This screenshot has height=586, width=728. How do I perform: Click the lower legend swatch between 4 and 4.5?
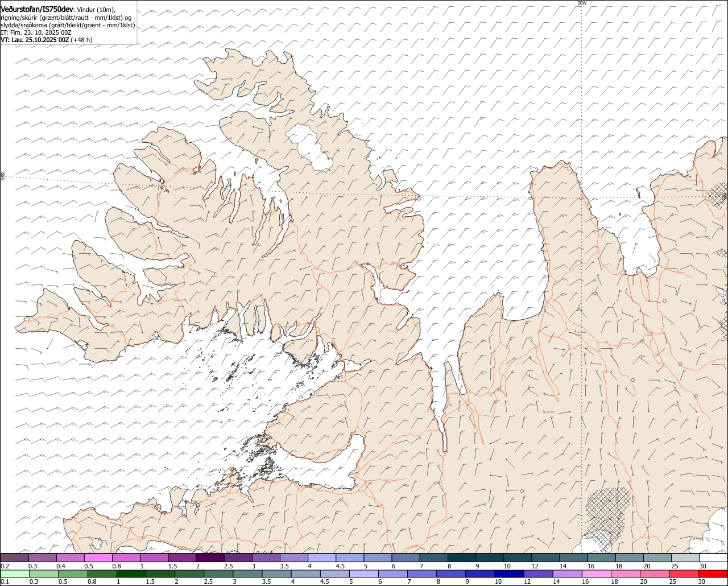tap(306, 573)
